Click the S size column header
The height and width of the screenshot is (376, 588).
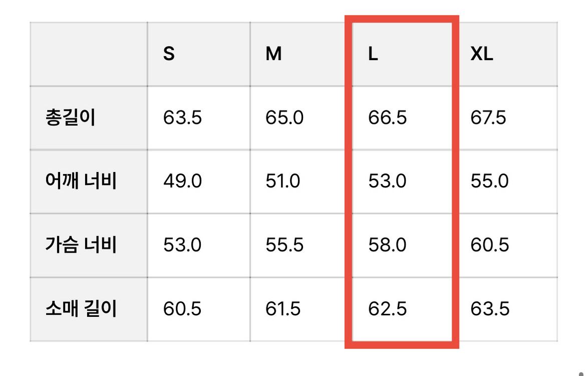(169, 54)
